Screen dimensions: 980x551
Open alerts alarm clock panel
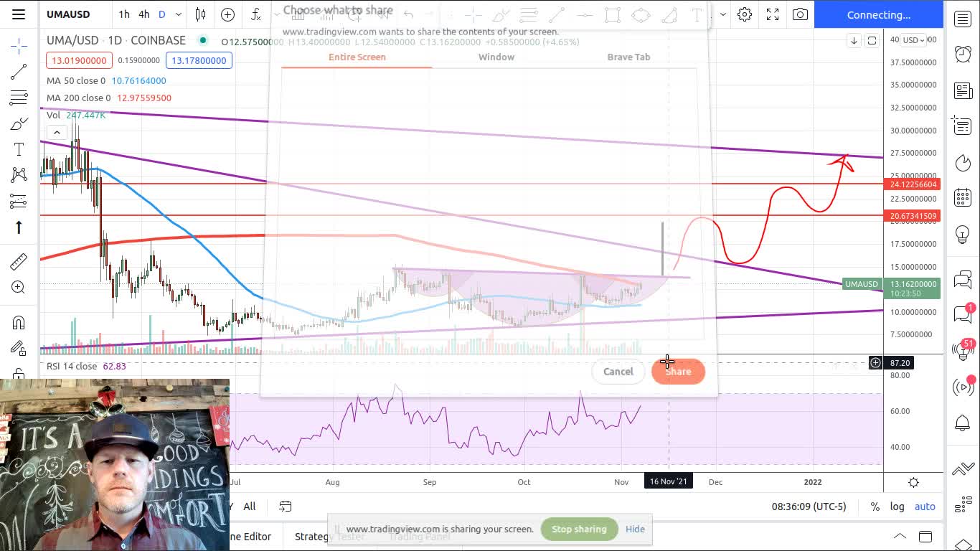tap(963, 54)
